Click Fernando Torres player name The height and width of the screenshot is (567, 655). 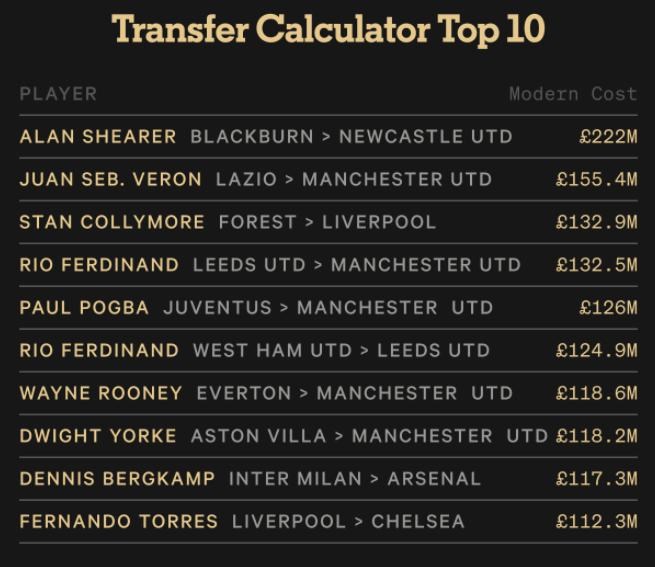click(x=118, y=522)
